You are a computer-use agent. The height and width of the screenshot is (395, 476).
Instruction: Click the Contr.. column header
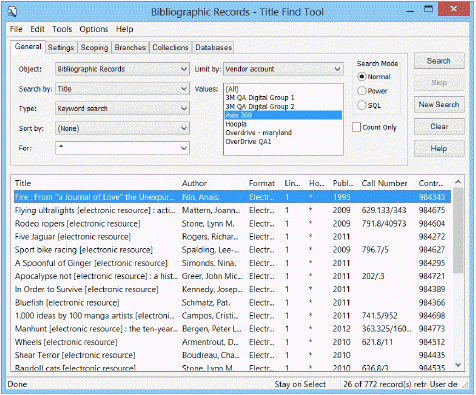(431, 183)
